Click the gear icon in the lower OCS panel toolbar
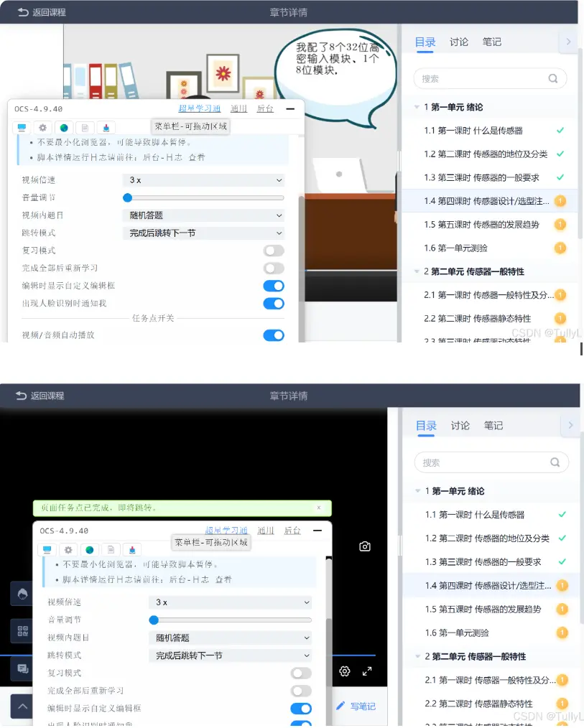 [x=68, y=550]
